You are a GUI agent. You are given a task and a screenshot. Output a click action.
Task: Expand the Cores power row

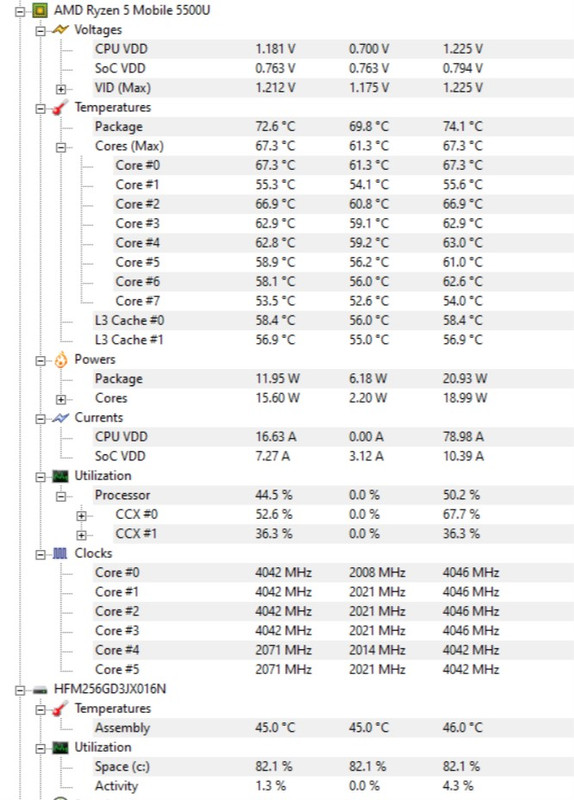[61, 399]
